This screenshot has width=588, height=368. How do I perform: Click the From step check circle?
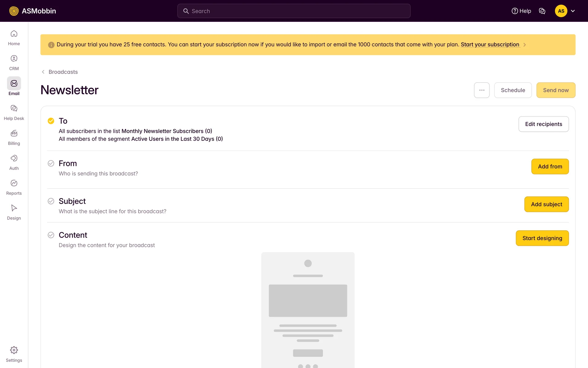pos(51,163)
